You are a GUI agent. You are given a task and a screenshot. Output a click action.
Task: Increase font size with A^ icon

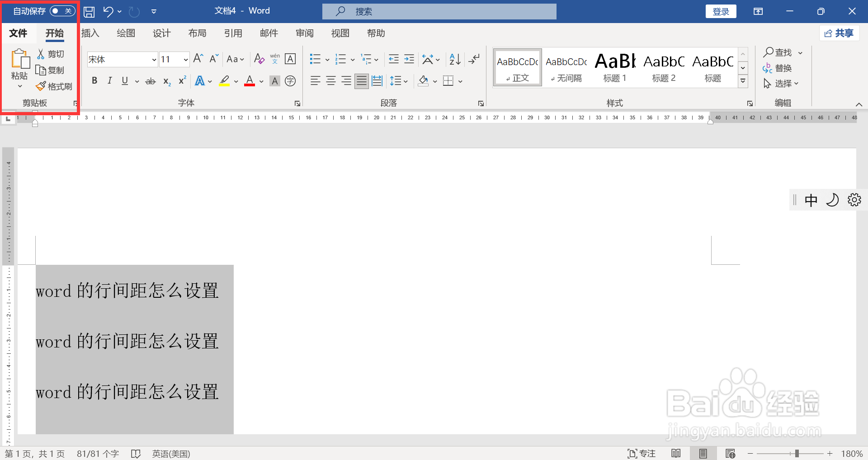[198, 59]
